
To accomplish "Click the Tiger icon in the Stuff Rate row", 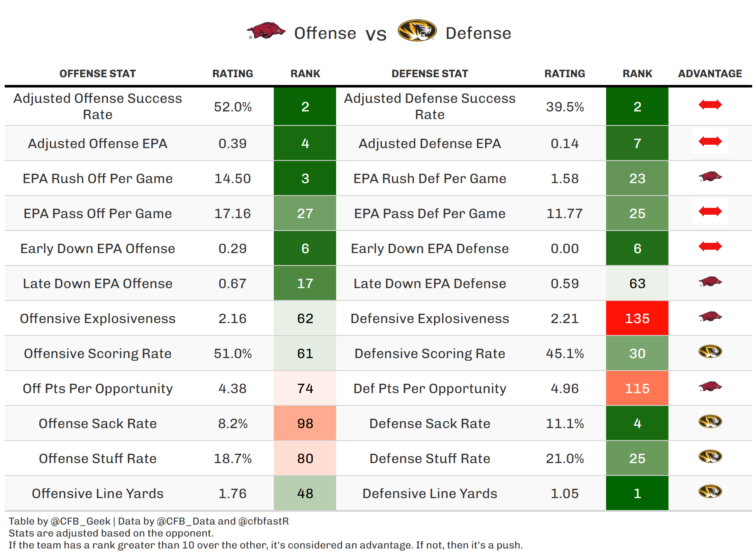I will pyautogui.click(x=710, y=457).
